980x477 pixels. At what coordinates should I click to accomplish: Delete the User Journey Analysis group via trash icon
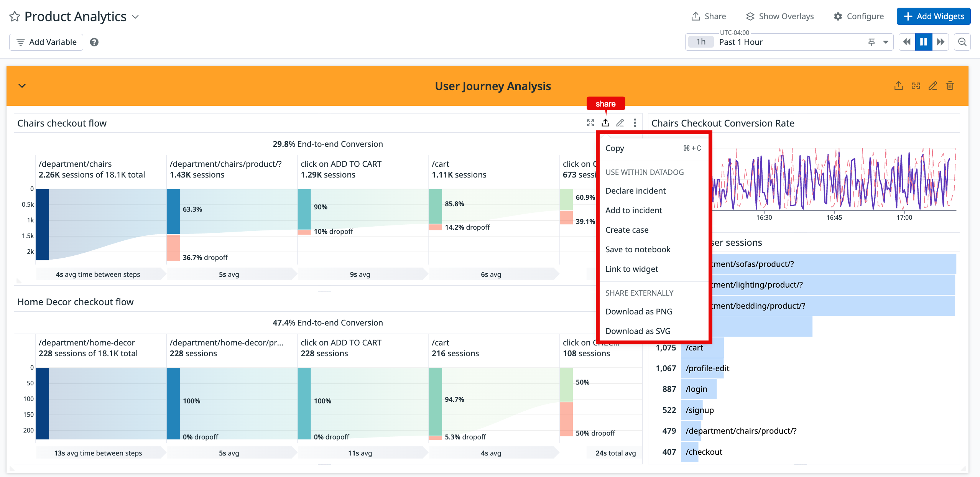point(950,86)
